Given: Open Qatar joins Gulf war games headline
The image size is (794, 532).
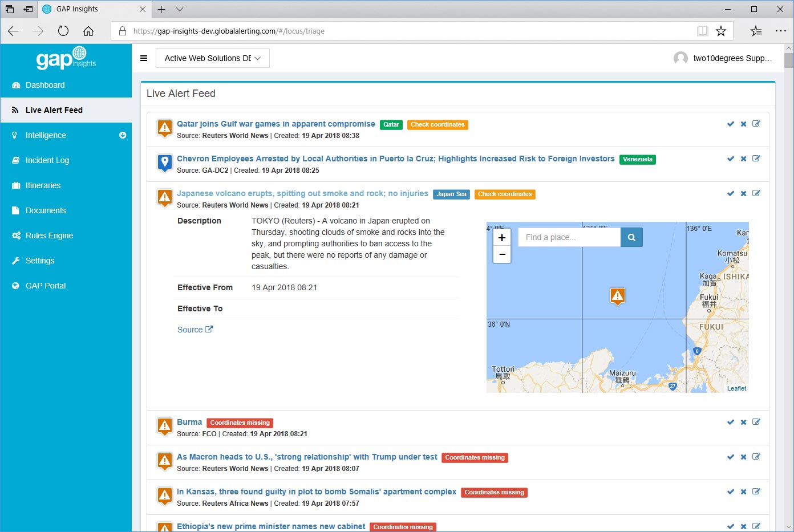Looking at the screenshot, I should 276,124.
